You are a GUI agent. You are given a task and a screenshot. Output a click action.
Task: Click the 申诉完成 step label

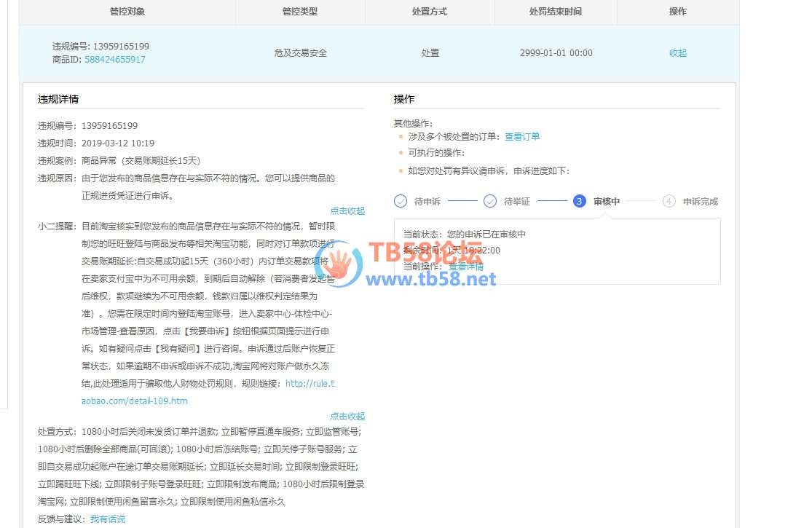(700, 201)
